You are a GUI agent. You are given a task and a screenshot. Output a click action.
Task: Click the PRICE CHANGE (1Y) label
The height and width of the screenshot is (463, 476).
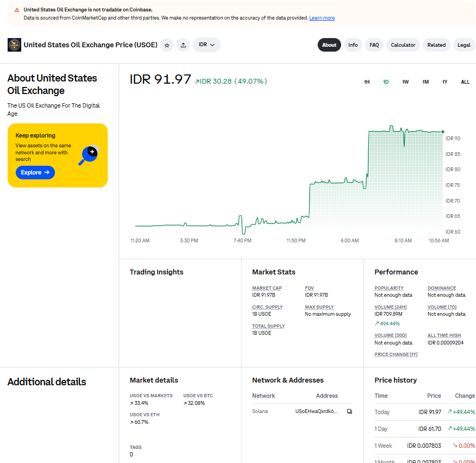click(396, 354)
